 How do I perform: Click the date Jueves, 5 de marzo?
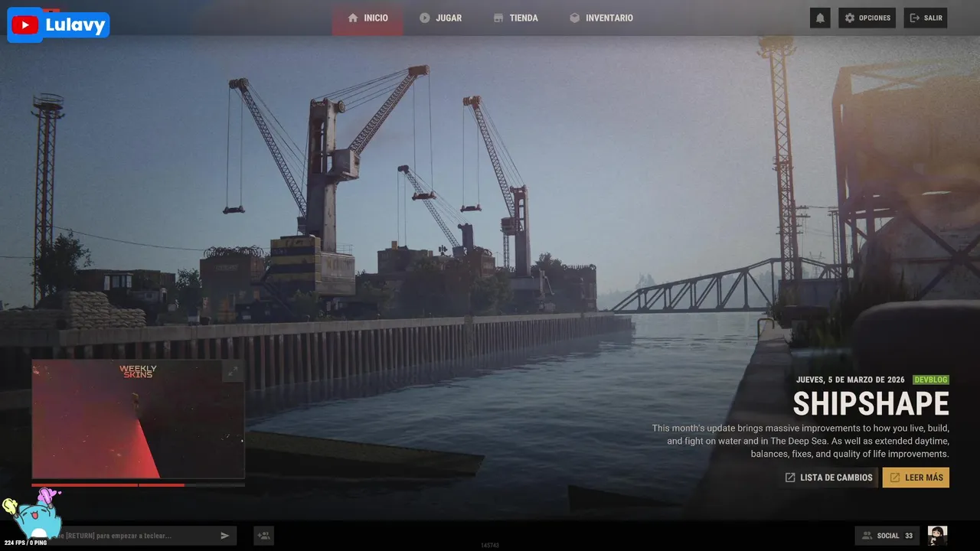851,380
